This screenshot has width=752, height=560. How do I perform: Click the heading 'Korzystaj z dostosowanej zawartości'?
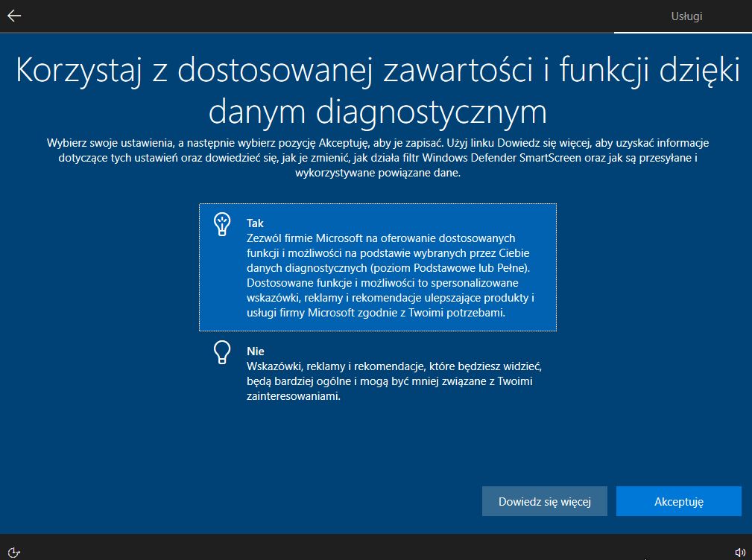pos(274,70)
